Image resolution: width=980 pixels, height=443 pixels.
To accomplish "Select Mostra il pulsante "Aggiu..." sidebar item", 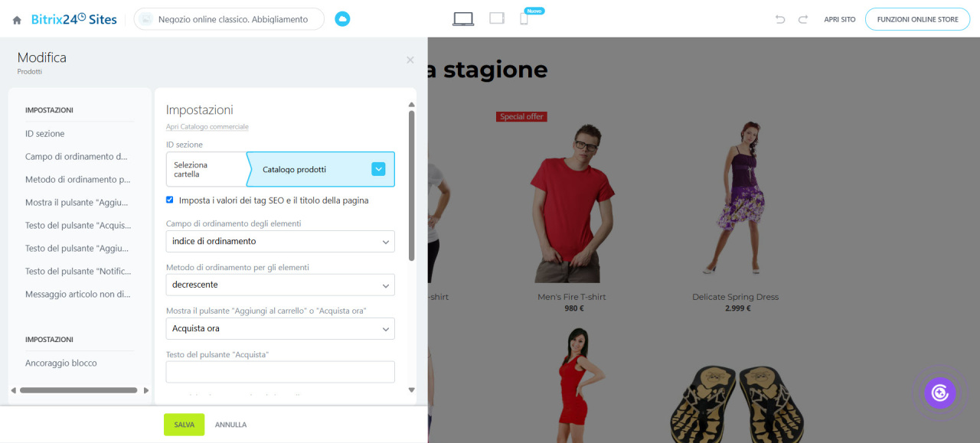I will [x=77, y=203].
